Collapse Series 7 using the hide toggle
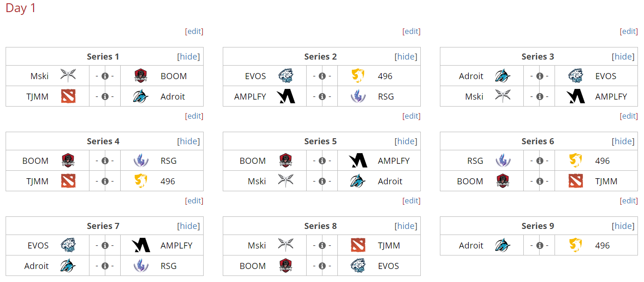644x282 pixels. pos(189,226)
